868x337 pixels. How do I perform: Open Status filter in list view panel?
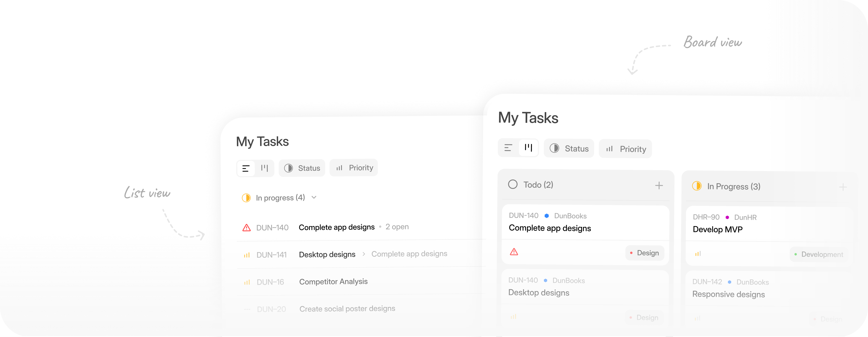point(302,168)
